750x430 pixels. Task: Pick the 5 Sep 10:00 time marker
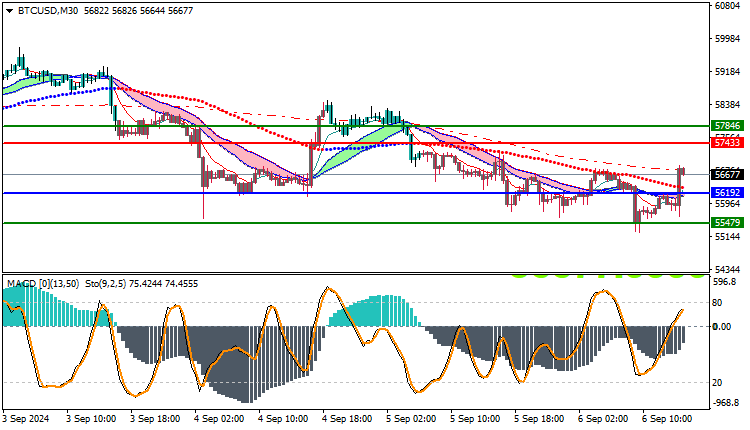coord(475,419)
